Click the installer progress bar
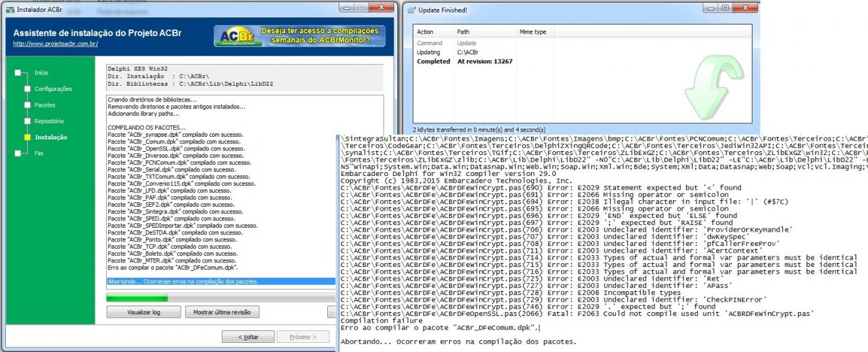 point(221,298)
